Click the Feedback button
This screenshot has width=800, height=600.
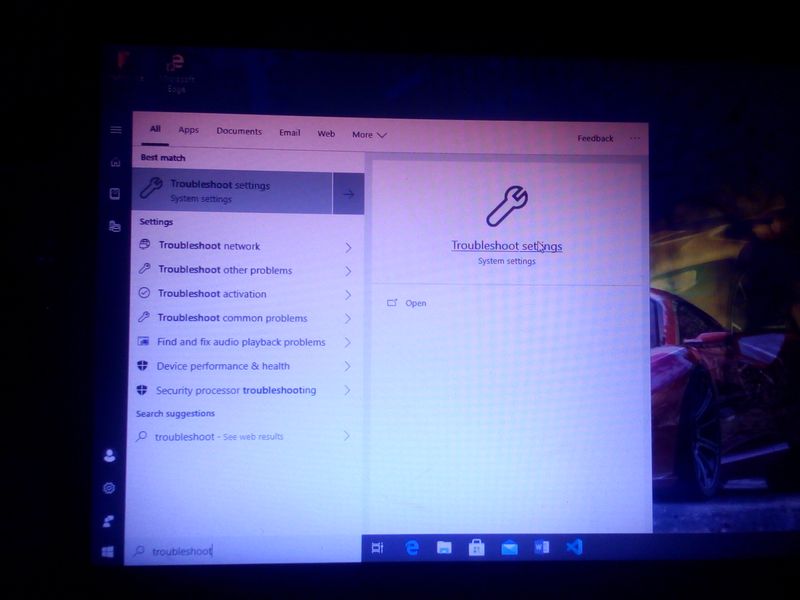(595, 138)
